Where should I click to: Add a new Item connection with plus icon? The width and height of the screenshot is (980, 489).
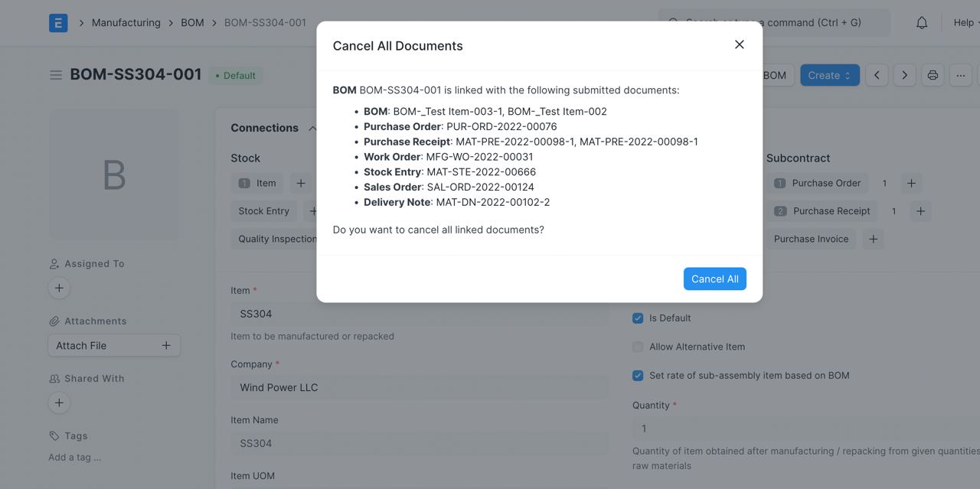(300, 183)
